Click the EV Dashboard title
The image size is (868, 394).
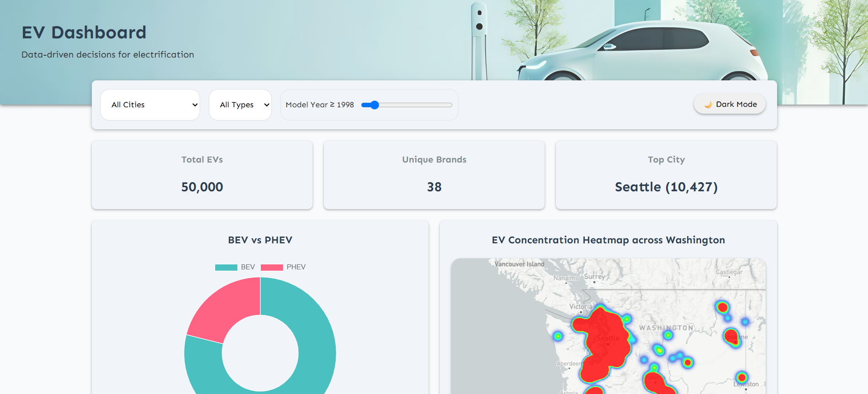pyautogui.click(x=84, y=32)
